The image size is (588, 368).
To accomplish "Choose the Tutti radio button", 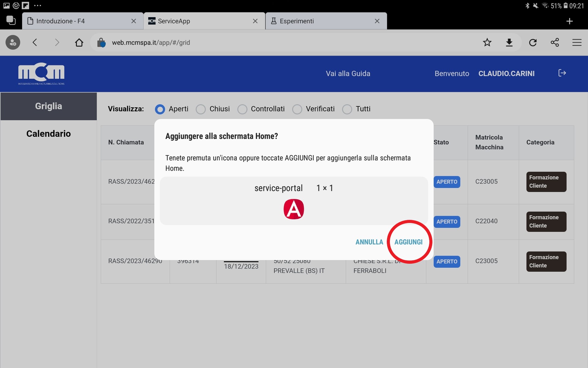I will coord(347,109).
